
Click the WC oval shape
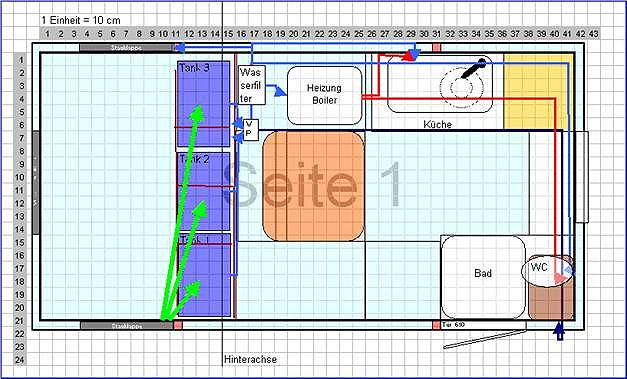[x=546, y=271]
